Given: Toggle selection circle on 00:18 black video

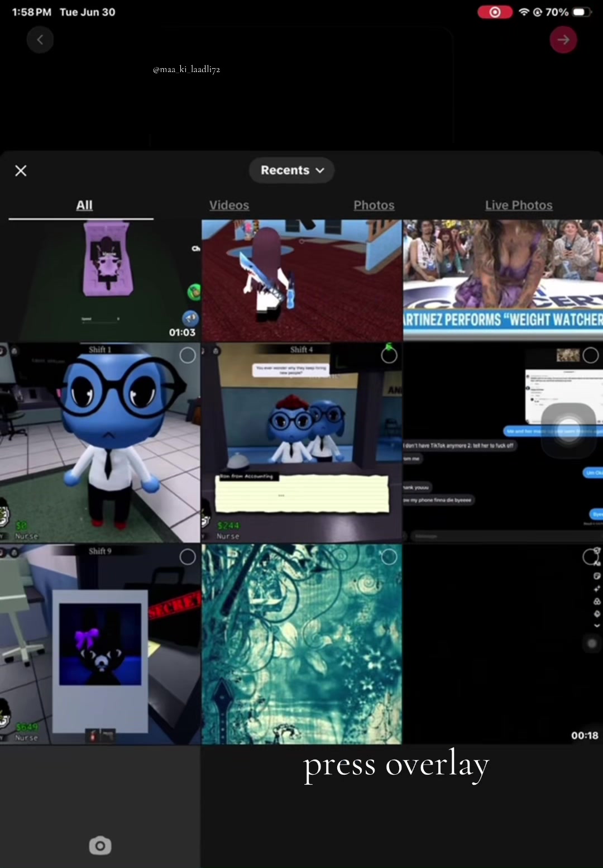Looking at the screenshot, I should click(591, 557).
